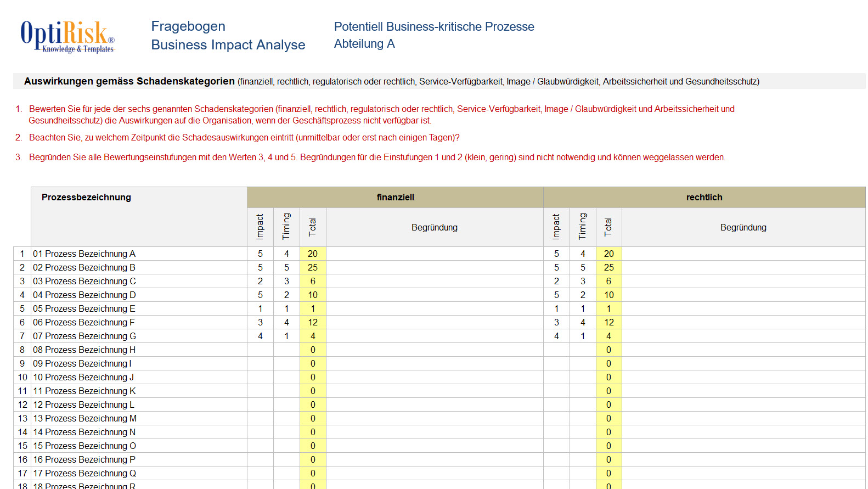868x489 pixels.
Task: Click finanziell Impact cell of Prozess A
Action: tap(260, 254)
